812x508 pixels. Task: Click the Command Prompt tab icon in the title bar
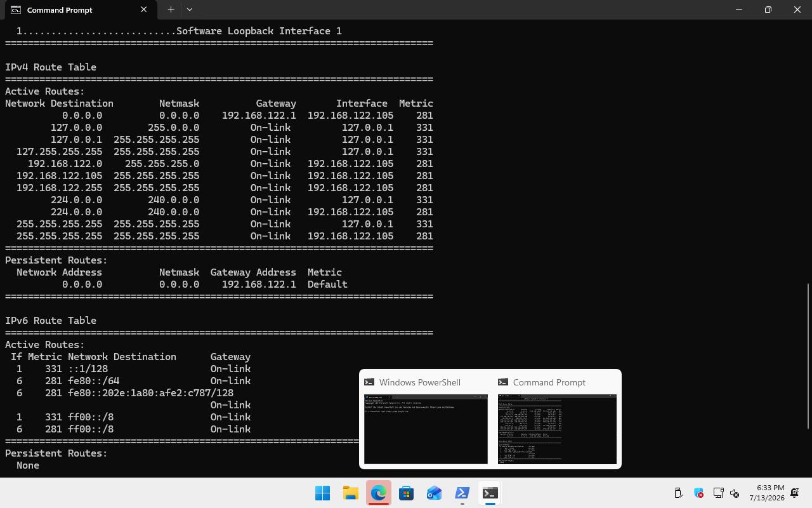[15, 10]
